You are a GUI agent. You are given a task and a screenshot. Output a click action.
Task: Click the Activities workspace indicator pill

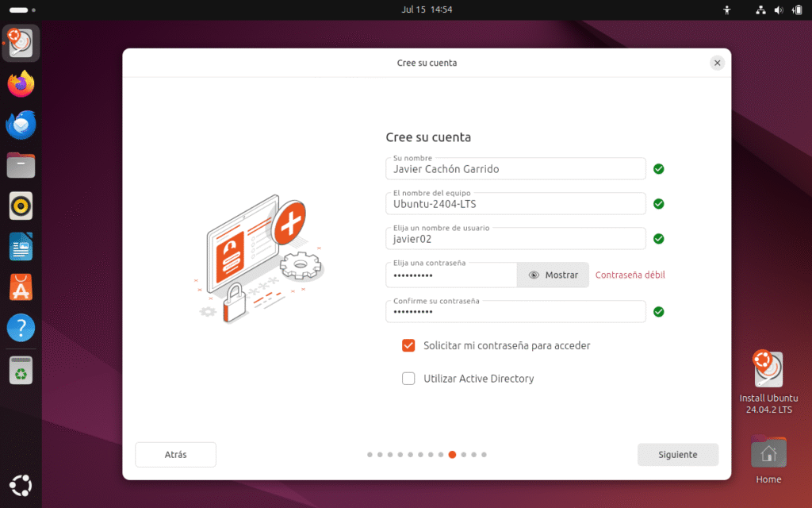[x=19, y=10]
